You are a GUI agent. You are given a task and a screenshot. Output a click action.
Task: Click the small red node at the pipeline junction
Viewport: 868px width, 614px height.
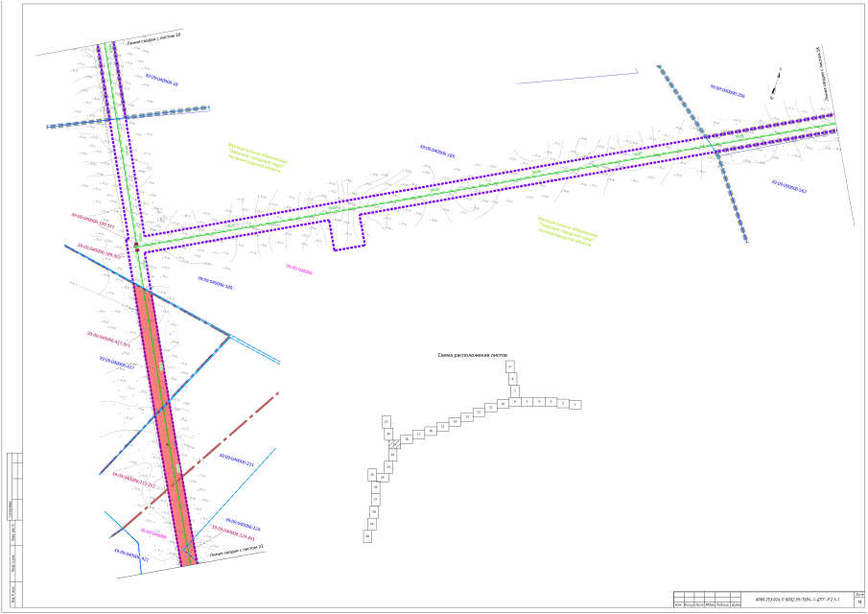click(x=136, y=247)
